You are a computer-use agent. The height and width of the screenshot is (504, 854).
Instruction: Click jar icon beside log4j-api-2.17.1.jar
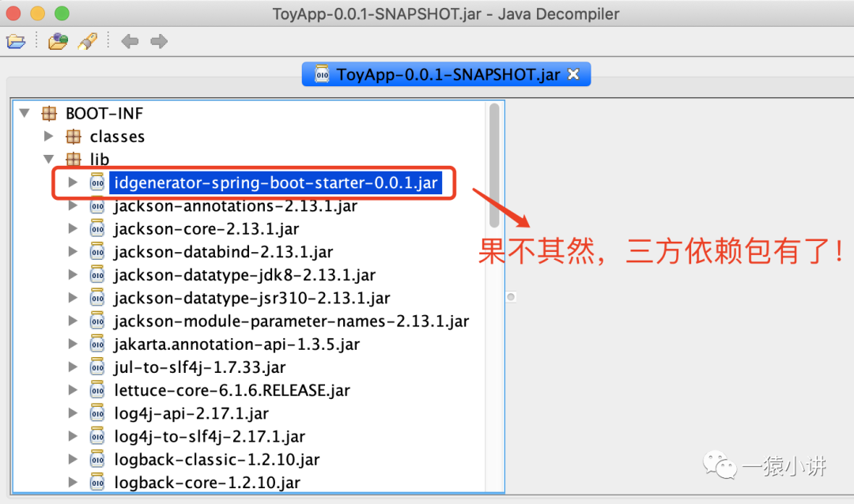[x=97, y=413]
